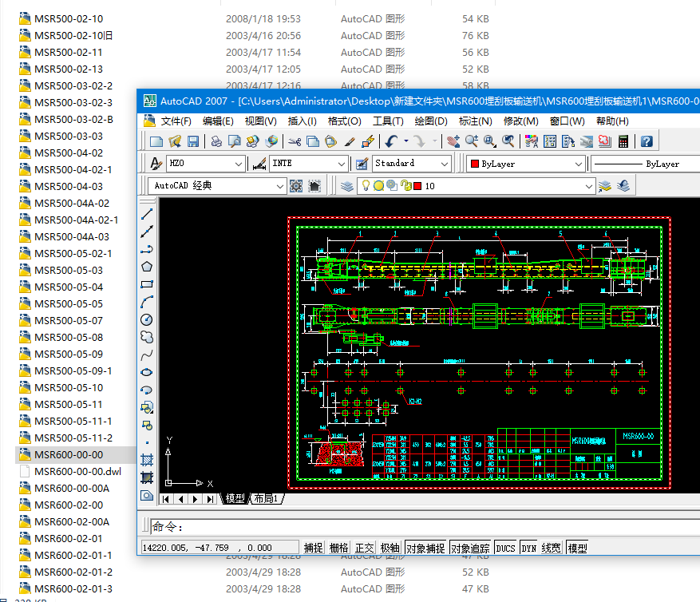The height and width of the screenshot is (602, 700).
Task: Select the Circle draw tool
Action: point(147,319)
